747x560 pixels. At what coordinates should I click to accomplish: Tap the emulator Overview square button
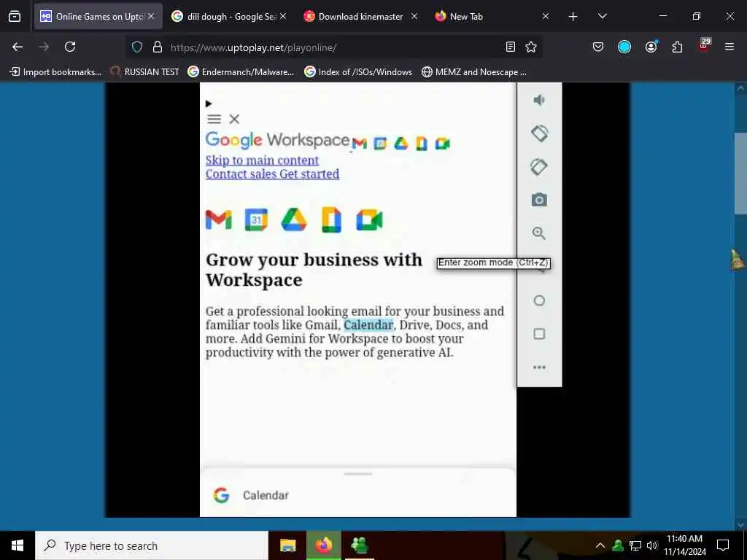click(x=539, y=334)
